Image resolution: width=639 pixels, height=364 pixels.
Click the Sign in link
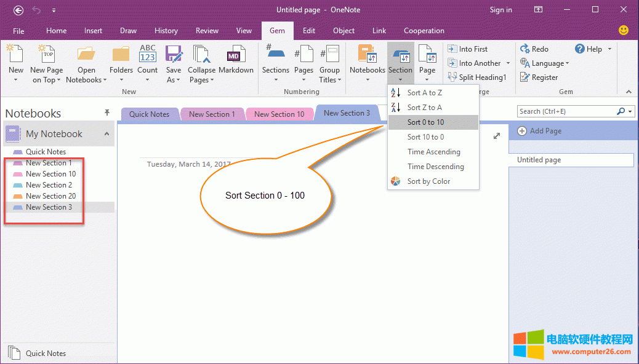click(500, 10)
